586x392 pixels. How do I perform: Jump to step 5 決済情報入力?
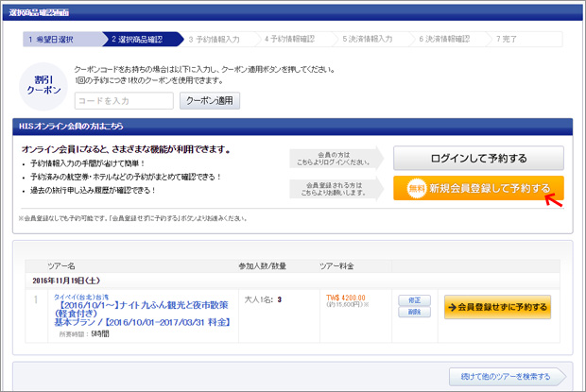coord(367,40)
